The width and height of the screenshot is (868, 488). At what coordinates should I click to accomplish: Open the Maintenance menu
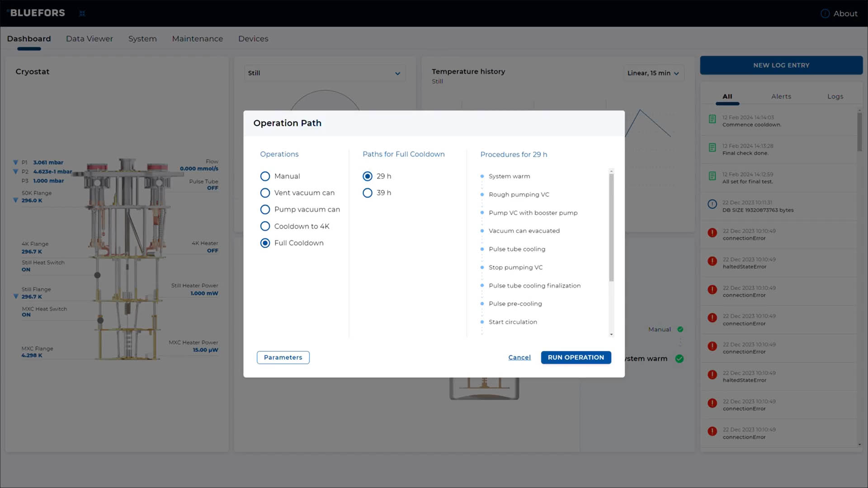click(197, 39)
